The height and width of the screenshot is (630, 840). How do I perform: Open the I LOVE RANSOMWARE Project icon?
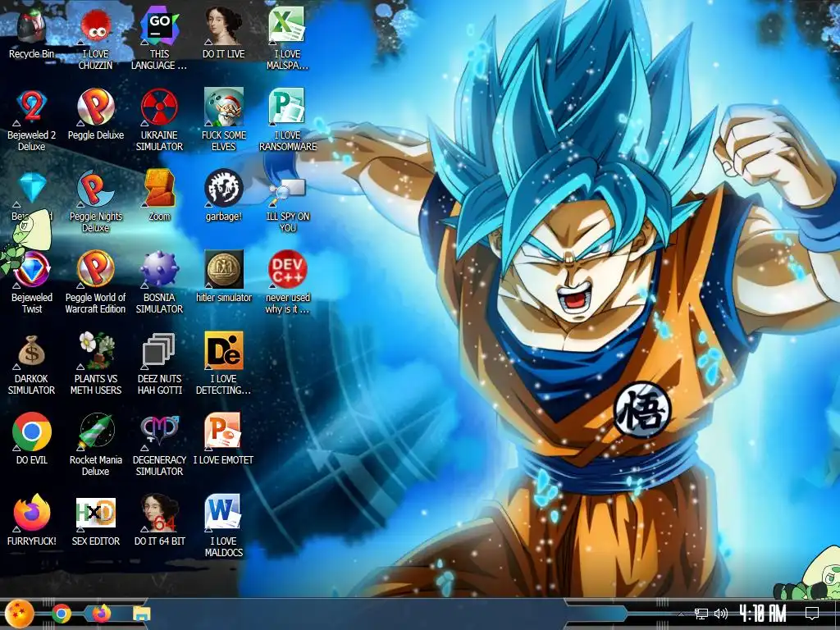(x=287, y=107)
